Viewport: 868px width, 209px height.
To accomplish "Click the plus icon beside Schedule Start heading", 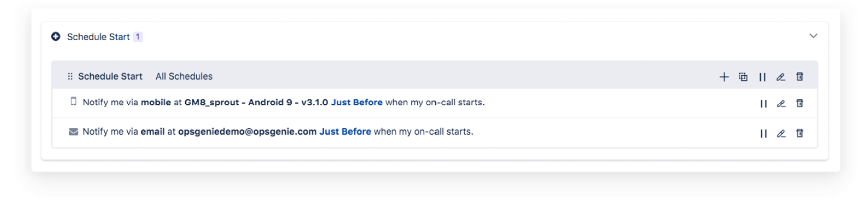I will point(56,37).
